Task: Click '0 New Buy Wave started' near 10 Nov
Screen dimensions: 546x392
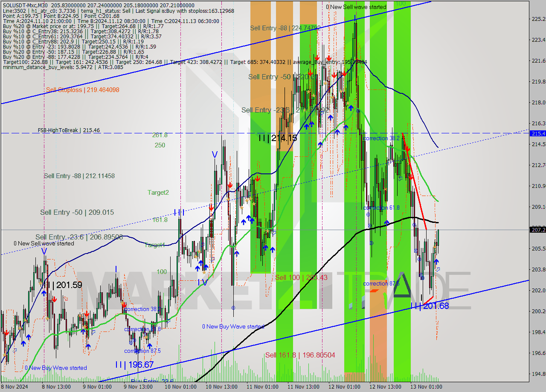Action: pos(233,327)
